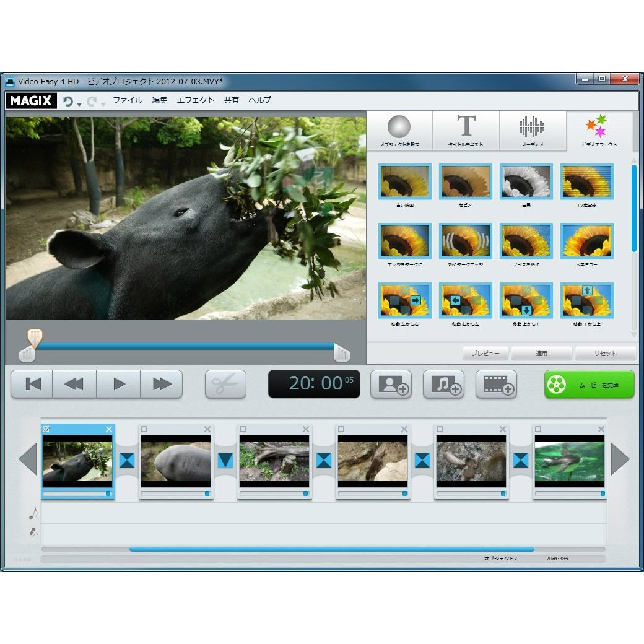
Task: Click the scissors cut tool
Action: [225, 384]
